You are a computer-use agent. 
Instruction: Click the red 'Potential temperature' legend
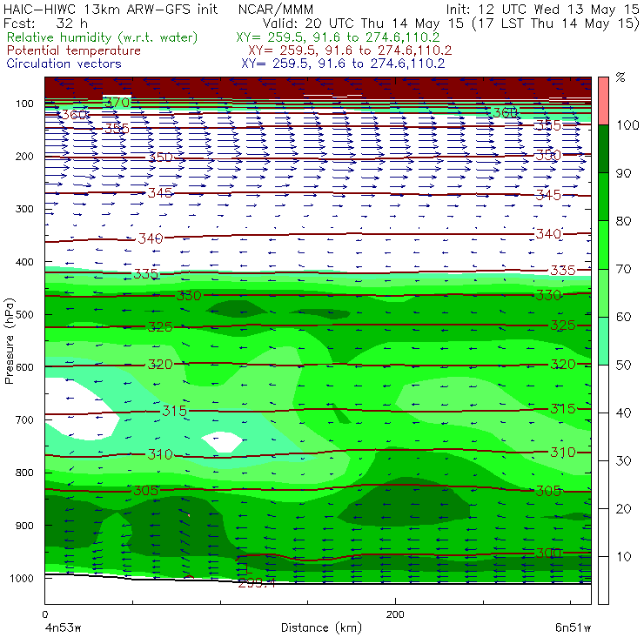(x=73, y=50)
